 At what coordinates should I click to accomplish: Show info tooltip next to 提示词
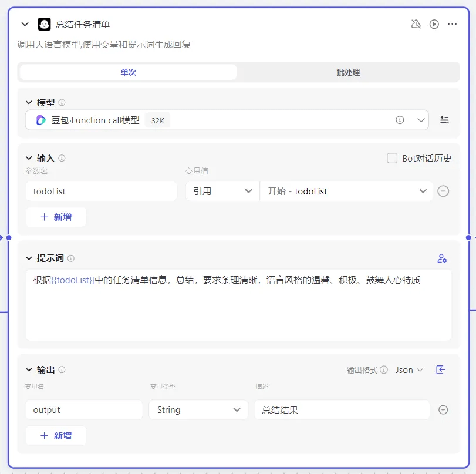click(x=71, y=258)
